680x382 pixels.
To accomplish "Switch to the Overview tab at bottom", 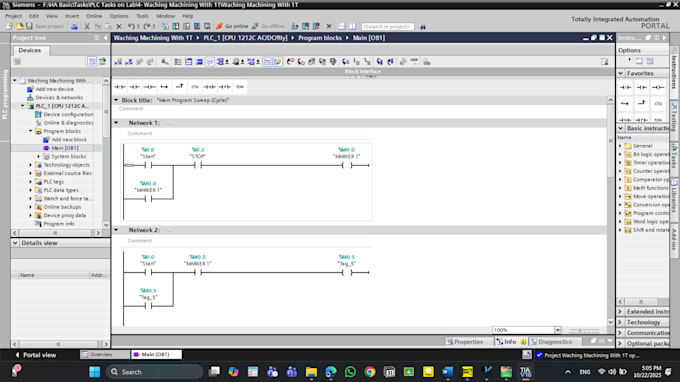I will click(x=104, y=355).
